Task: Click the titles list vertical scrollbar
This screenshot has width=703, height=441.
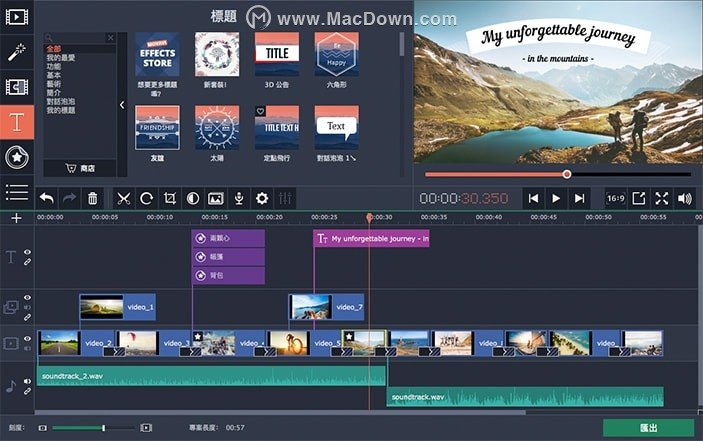Action: point(402,44)
